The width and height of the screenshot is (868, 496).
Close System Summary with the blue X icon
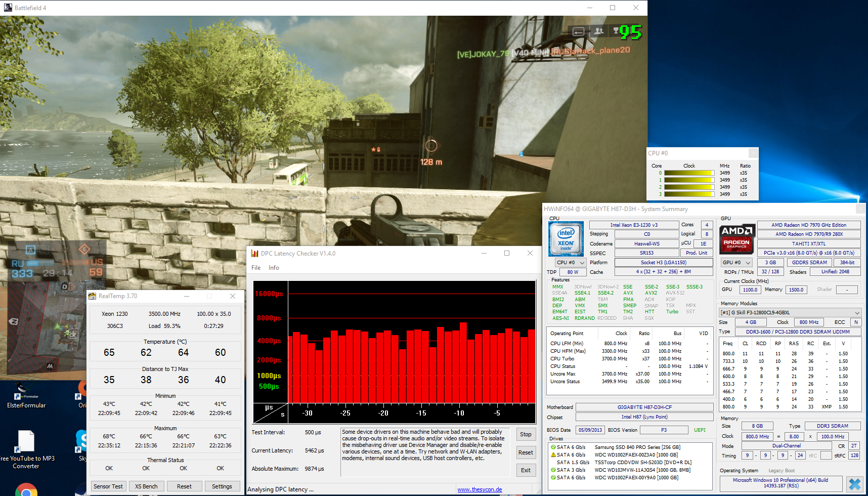point(855,484)
